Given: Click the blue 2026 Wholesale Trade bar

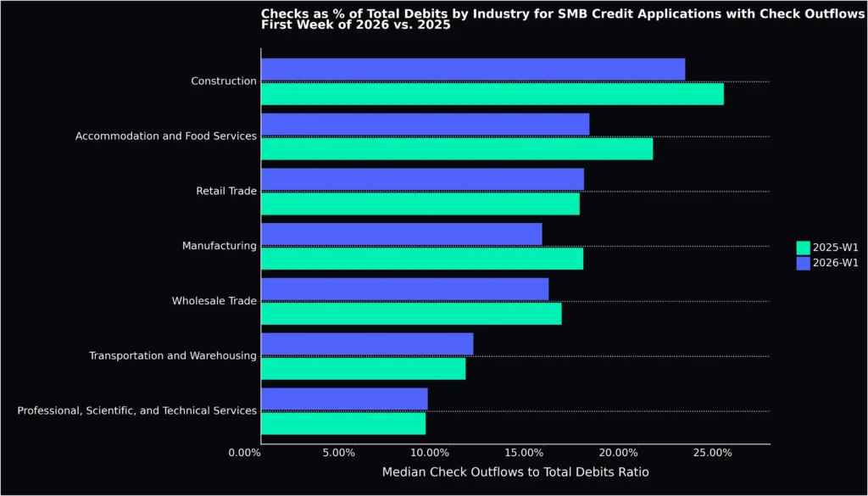Looking at the screenshot, I should pos(405,289).
